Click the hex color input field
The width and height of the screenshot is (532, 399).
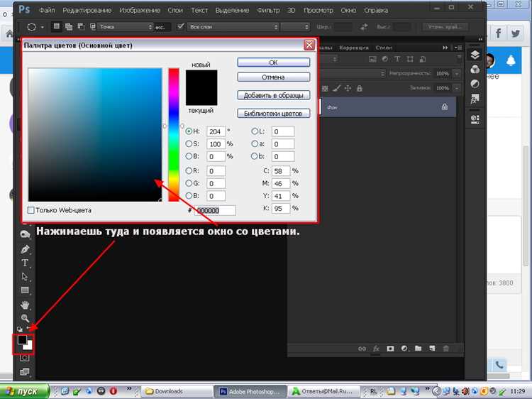tap(215, 211)
